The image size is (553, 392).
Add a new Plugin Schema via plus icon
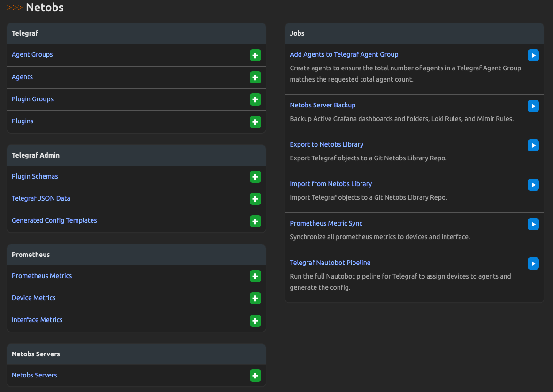pyautogui.click(x=255, y=177)
